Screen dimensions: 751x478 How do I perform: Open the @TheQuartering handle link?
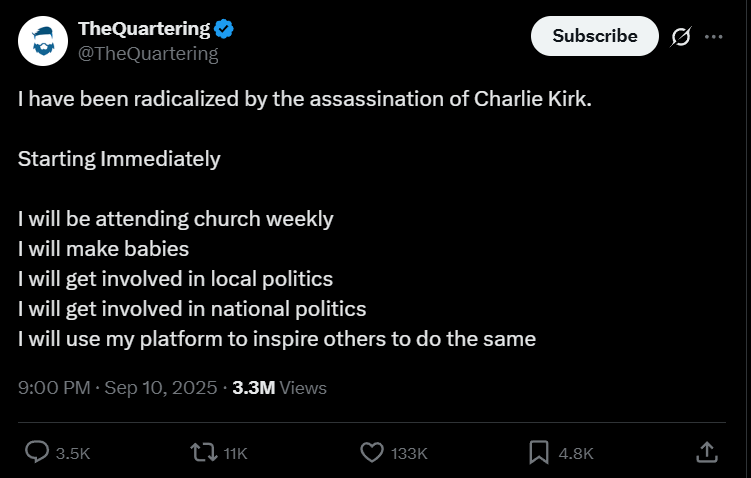tap(148, 54)
